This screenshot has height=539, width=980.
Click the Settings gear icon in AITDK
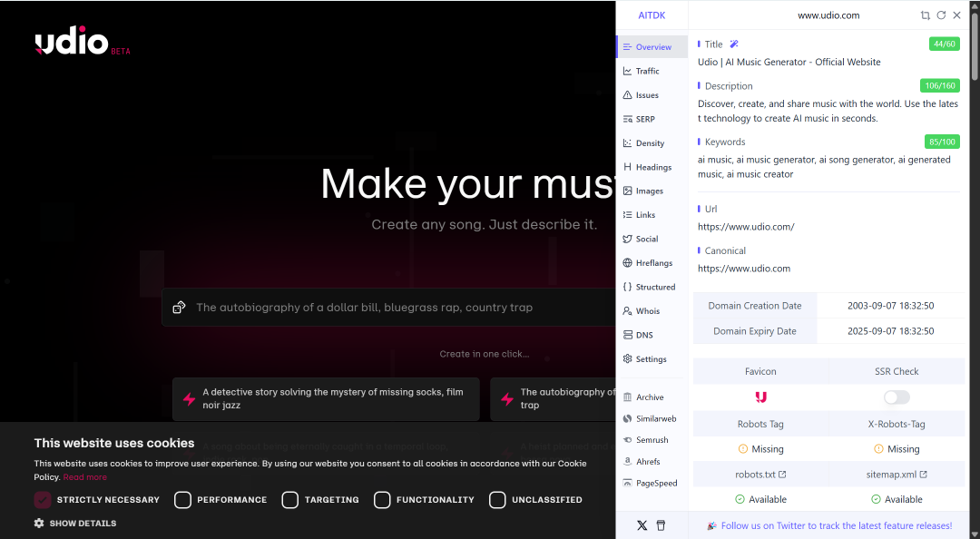click(628, 359)
